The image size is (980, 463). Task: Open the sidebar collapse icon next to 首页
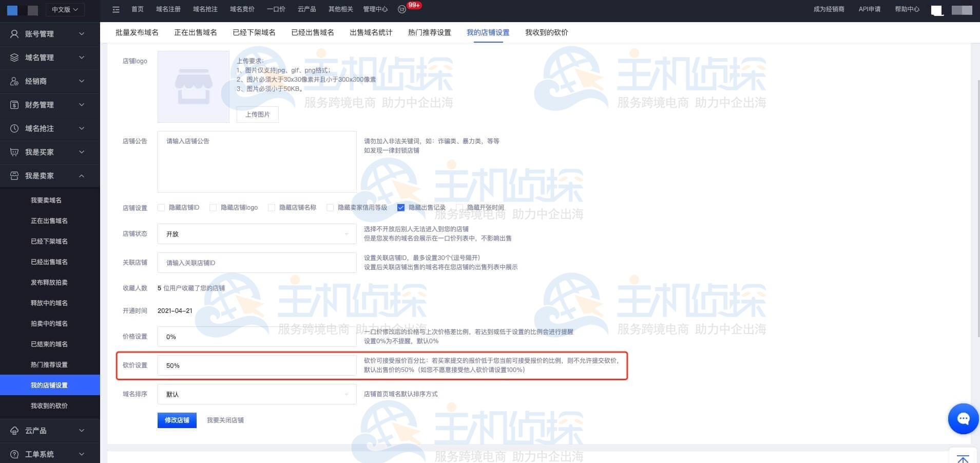click(116, 9)
